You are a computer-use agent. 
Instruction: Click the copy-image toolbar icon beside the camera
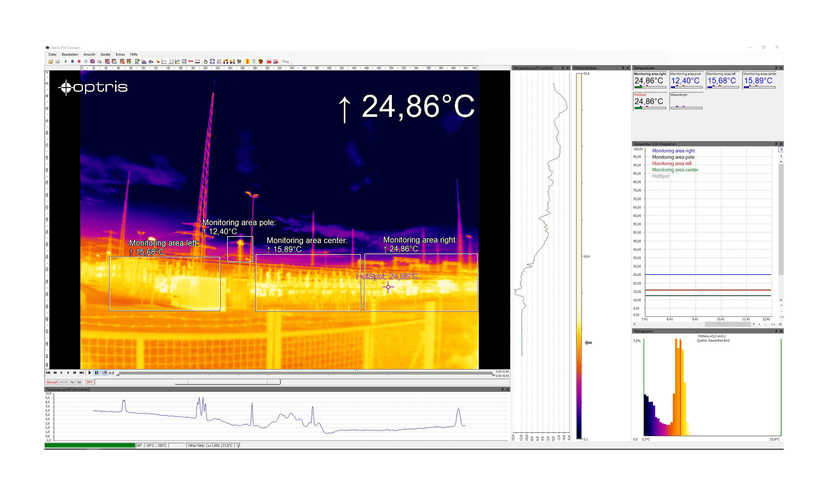point(99,61)
